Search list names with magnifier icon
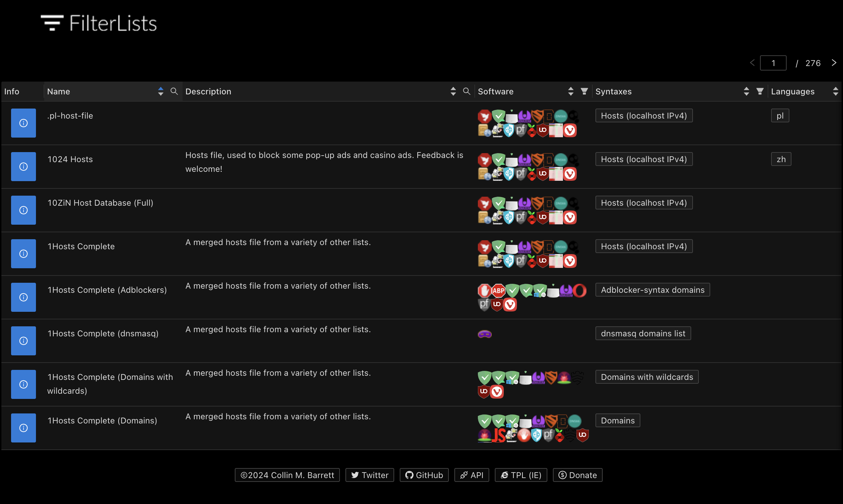The image size is (843, 504). [174, 91]
